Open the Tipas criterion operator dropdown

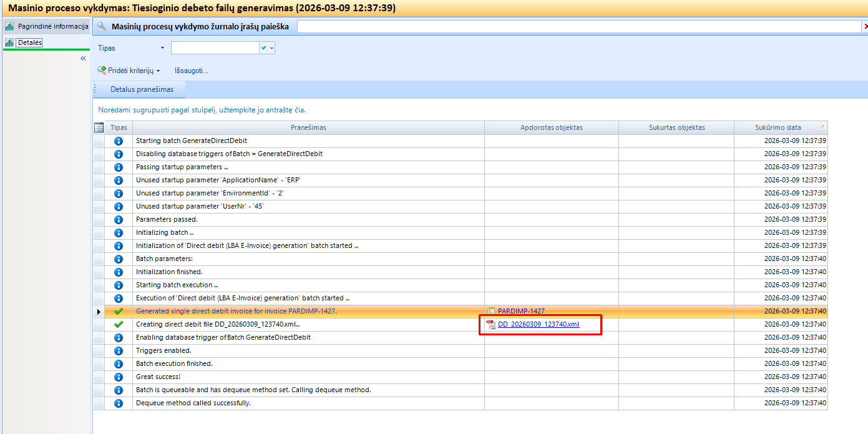tap(162, 48)
